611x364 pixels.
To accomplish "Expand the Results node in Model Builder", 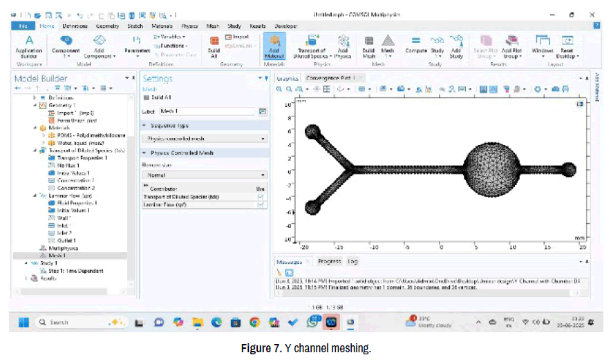I will [x=26, y=278].
